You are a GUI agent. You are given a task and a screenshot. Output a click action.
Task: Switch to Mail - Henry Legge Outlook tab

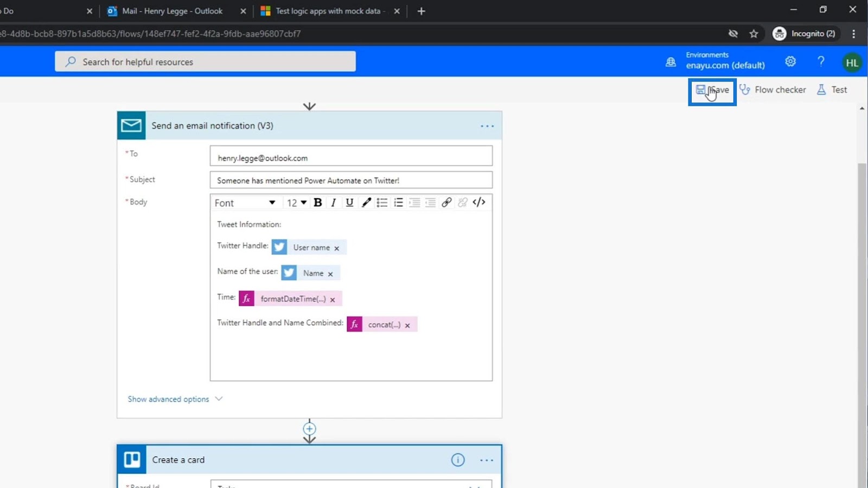pos(172,11)
